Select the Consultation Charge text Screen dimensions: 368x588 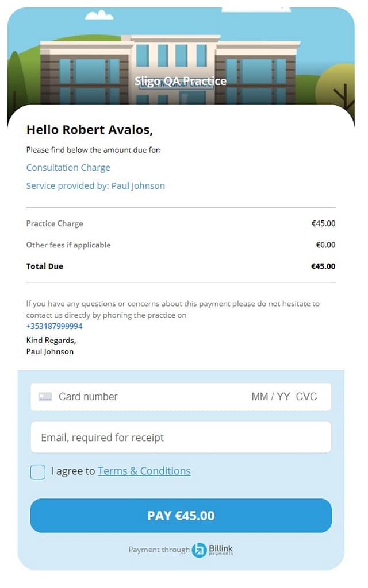point(68,168)
